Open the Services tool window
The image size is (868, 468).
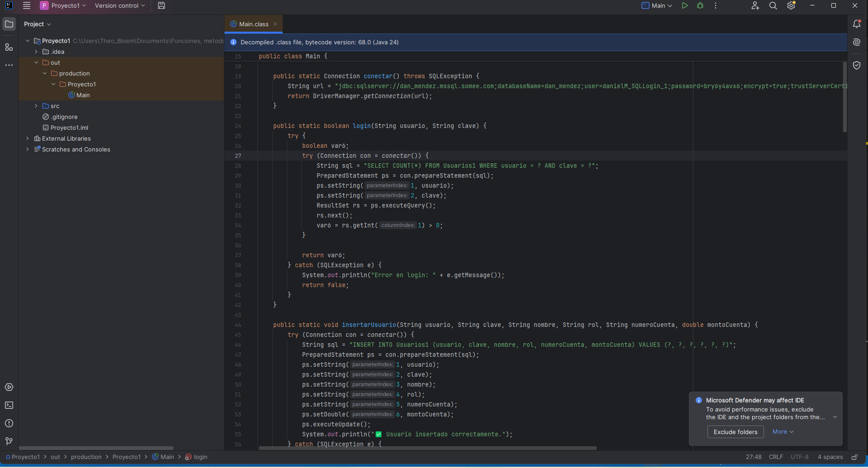pos(9,387)
